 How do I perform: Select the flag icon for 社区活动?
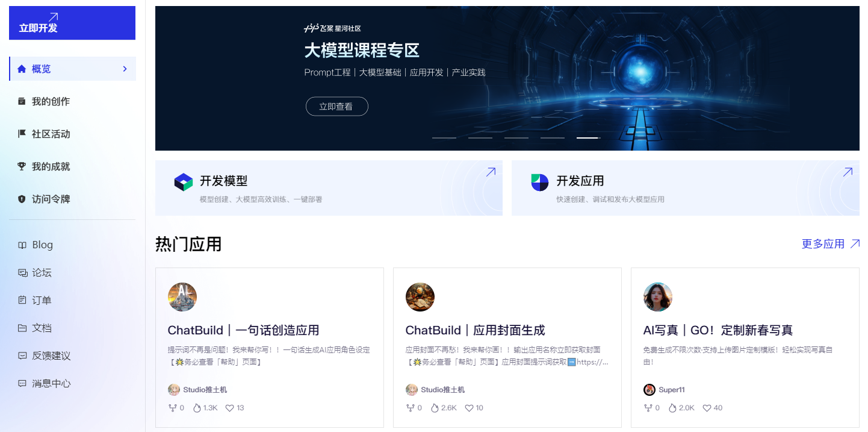(x=22, y=134)
